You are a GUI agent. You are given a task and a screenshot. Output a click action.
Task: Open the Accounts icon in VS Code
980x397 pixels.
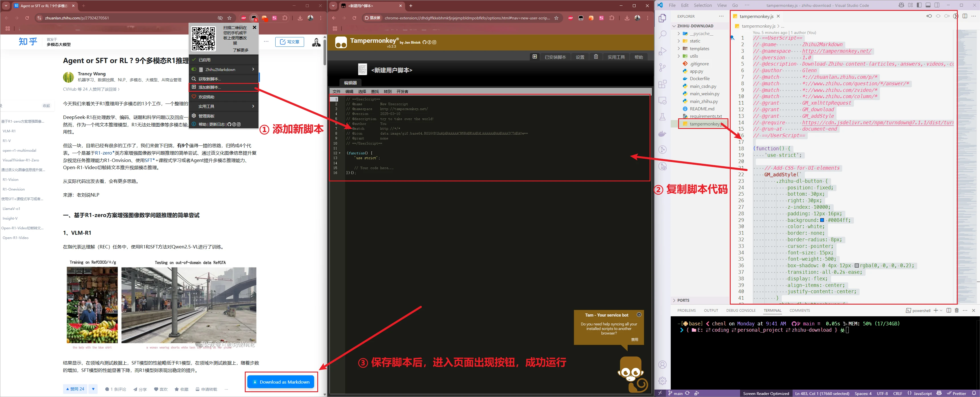[x=662, y=364]
